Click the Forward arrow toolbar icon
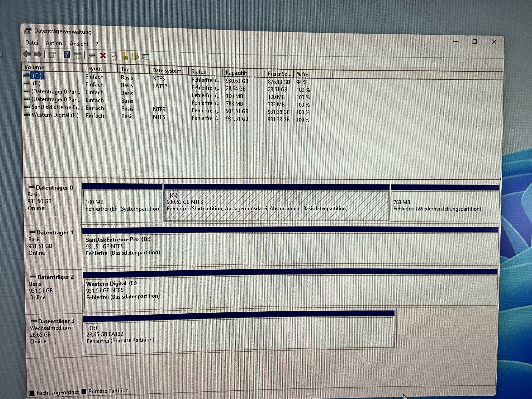 [x=38, y=54]
